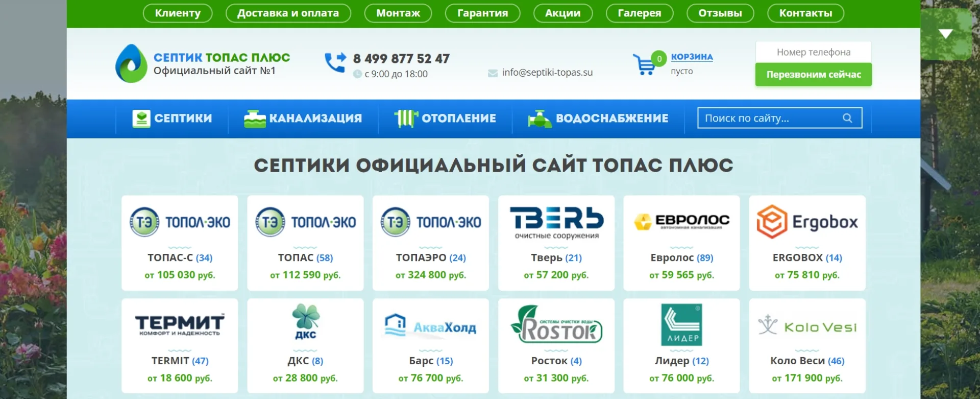Select the Септики category label
Image resolution: width=980 pixels, height=399 pixels.
183,119
